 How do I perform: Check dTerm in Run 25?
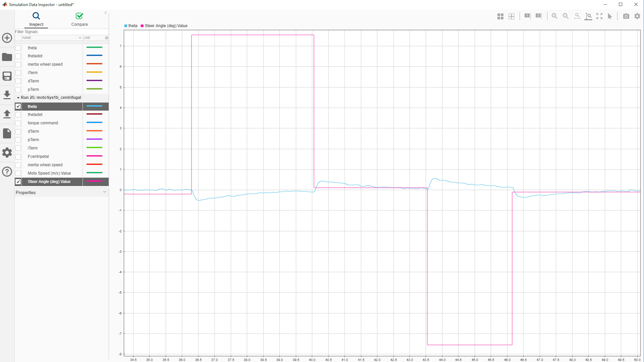[x=18, y=131]
